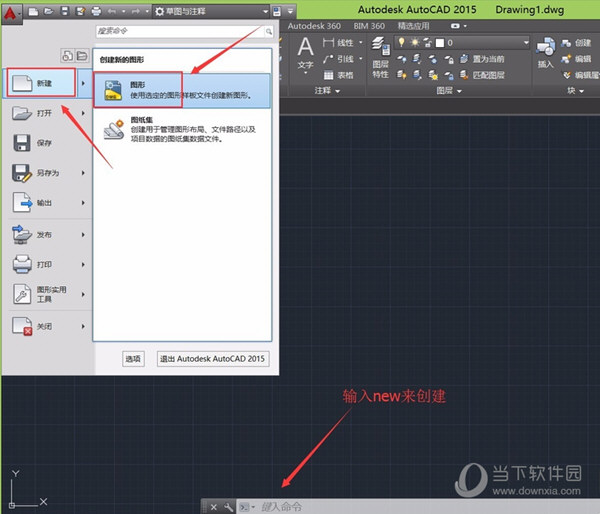Click the Print icon in the quick access toolbar
The width and height of the screenshot is (600, 514).
click(96, 11)
